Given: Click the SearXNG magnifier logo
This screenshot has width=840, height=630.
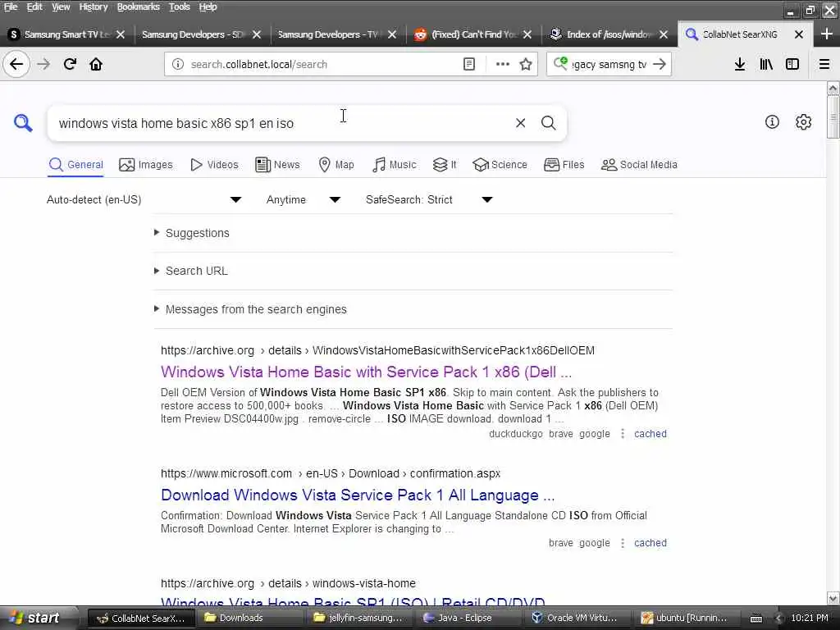Looking at the screenshot, I should [23, 123].
